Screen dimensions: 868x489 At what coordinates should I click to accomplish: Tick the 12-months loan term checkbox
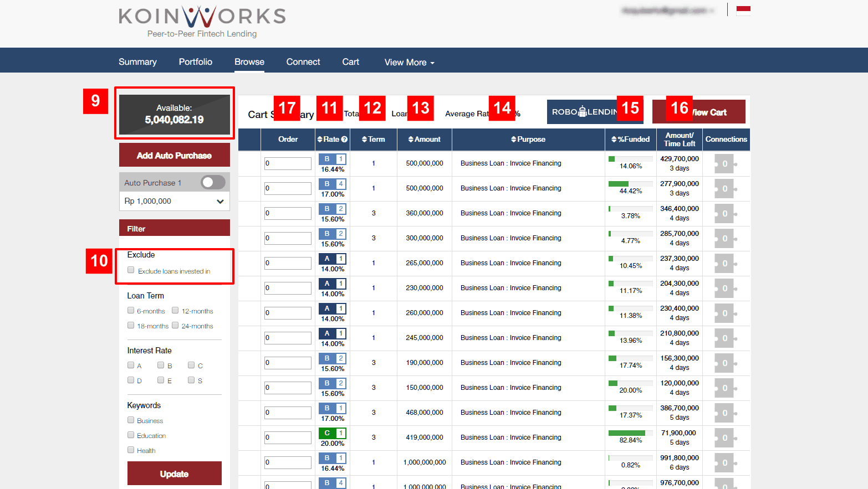pyautogui.click(x=175, y=311)
